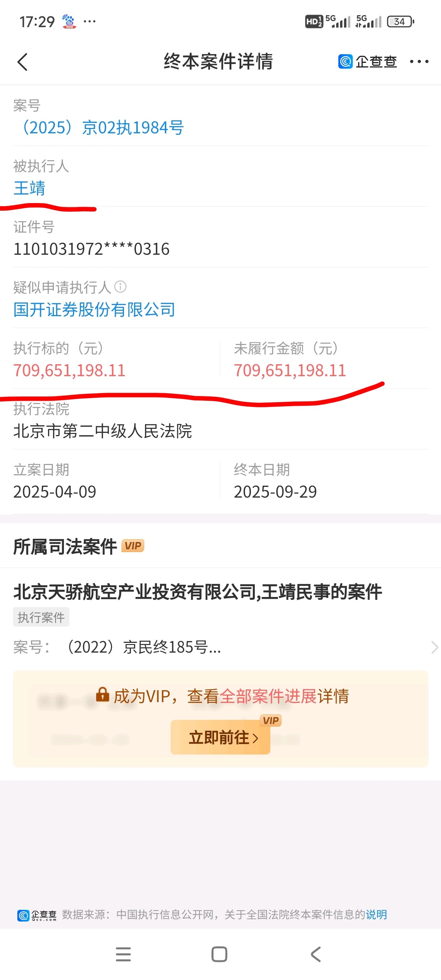This screenshot has height=980, width=441.
Task: Tap the 成为VIP promotion banner text
Action: click(231, 696)
